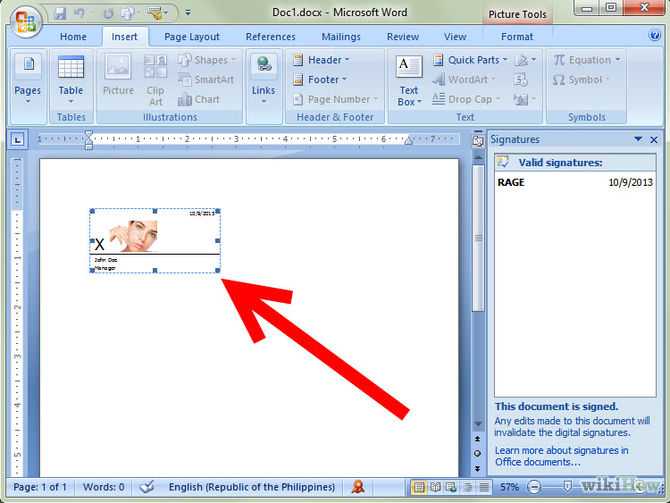Open the Text Box menu
Screen dimensions: 670x503
pyautogui.click(x=409, y=81)
